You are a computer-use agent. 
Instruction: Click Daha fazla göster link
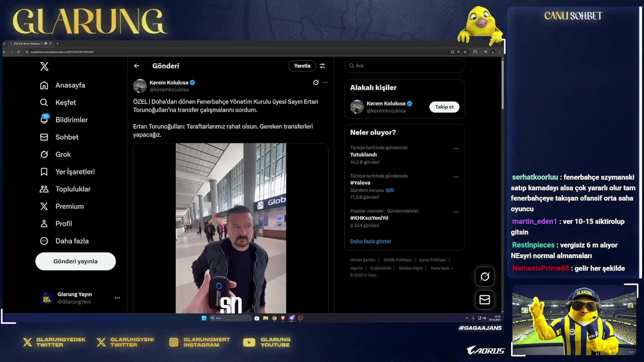(371, 241)
